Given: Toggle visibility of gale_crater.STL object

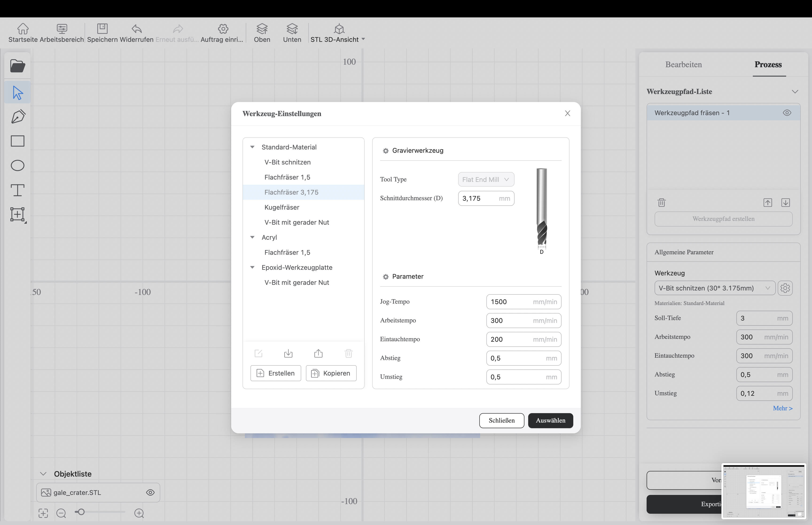Looking at the screenshot, I should click(150, 493).
